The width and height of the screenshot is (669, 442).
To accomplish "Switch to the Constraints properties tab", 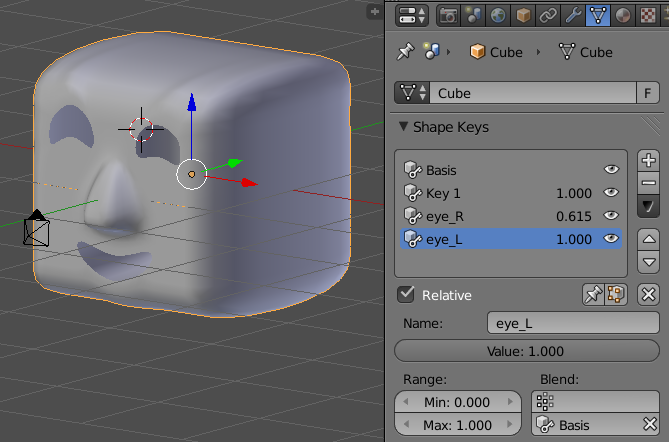I will point(548,15).
